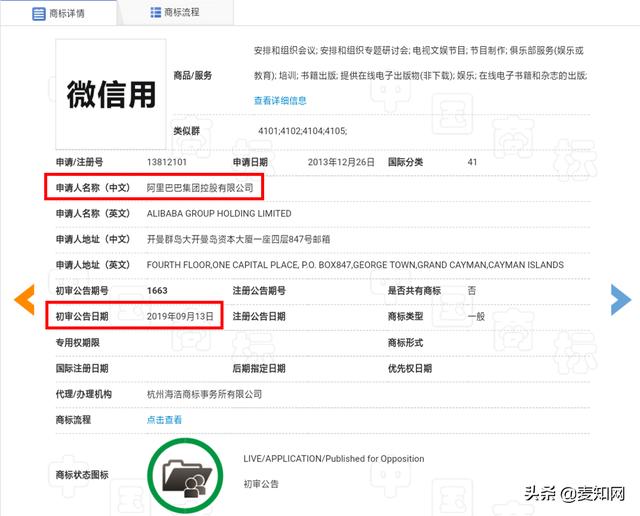Go to next trademark with blue arrow

click(621, 300)
